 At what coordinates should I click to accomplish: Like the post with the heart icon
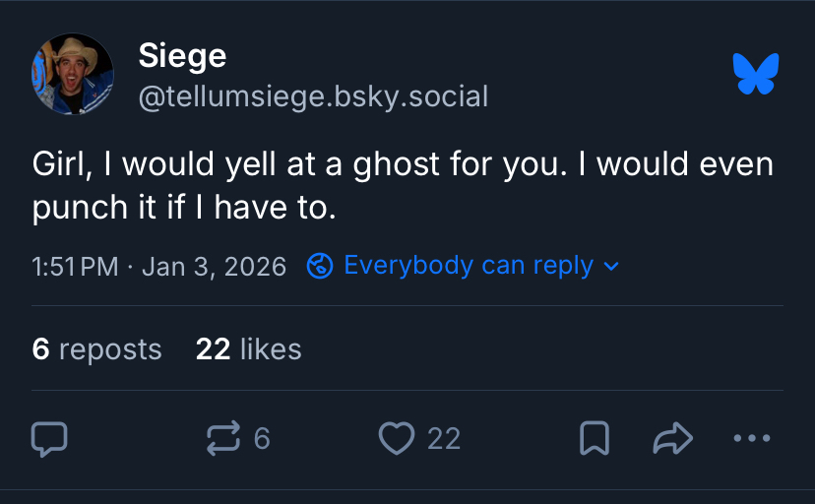tap(397, 439)
